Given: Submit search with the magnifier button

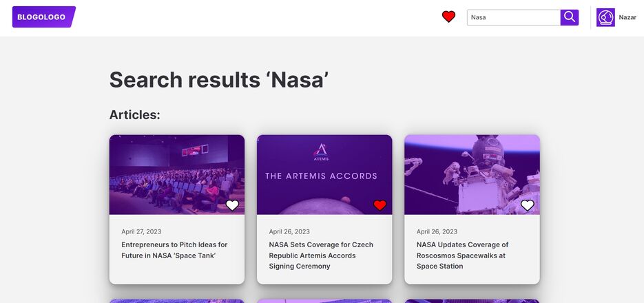Looking at the screenshot, I should (x=569, y=18).
